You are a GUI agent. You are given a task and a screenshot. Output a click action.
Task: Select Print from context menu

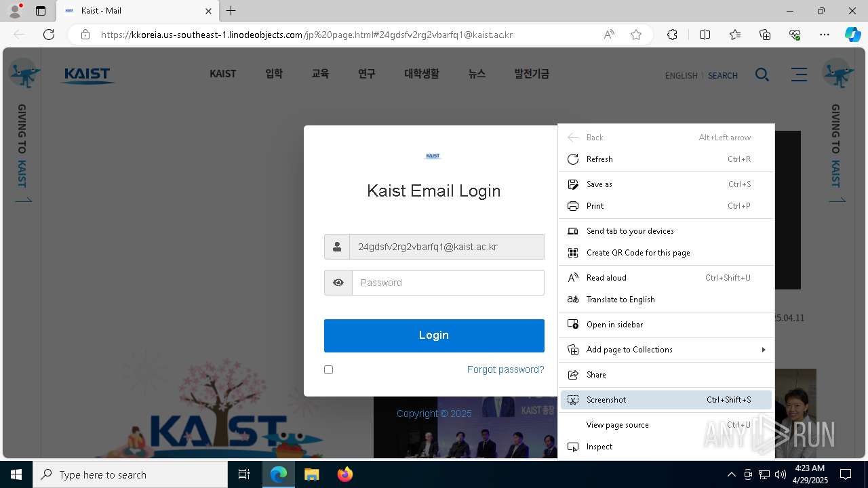(x=666, y=206)
